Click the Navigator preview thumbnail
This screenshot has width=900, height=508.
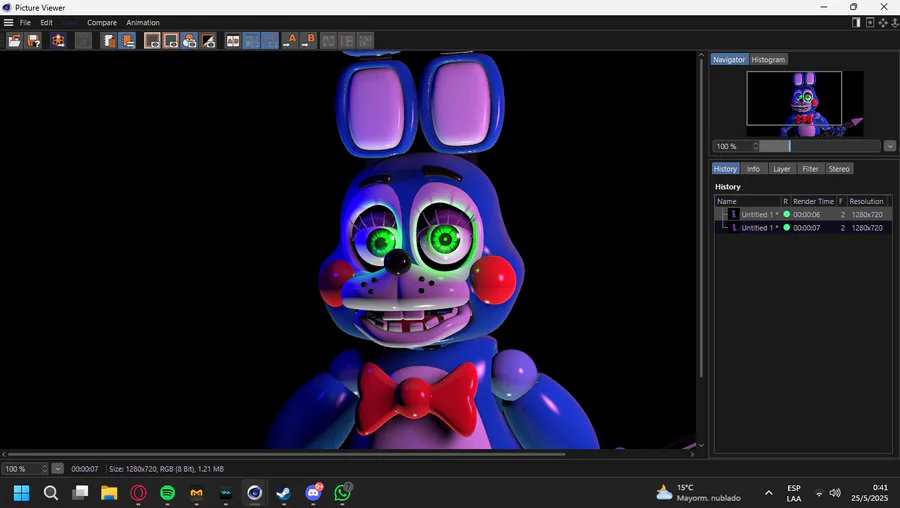click(x=805, y=103)
